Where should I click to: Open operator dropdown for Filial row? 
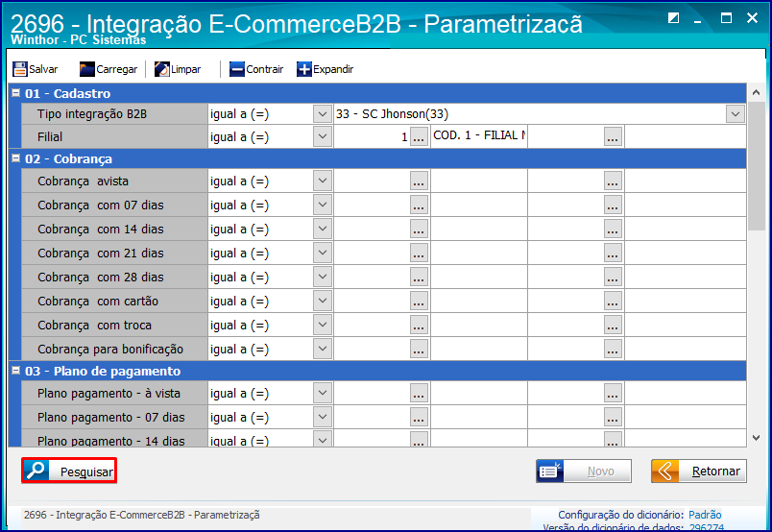(323, 136)
